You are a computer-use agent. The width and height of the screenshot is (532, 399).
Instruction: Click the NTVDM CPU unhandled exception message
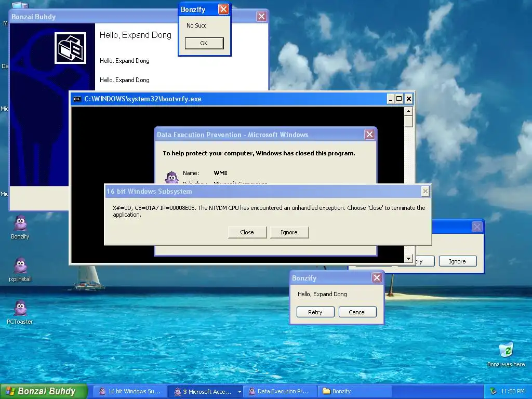(x=269, y=211)
